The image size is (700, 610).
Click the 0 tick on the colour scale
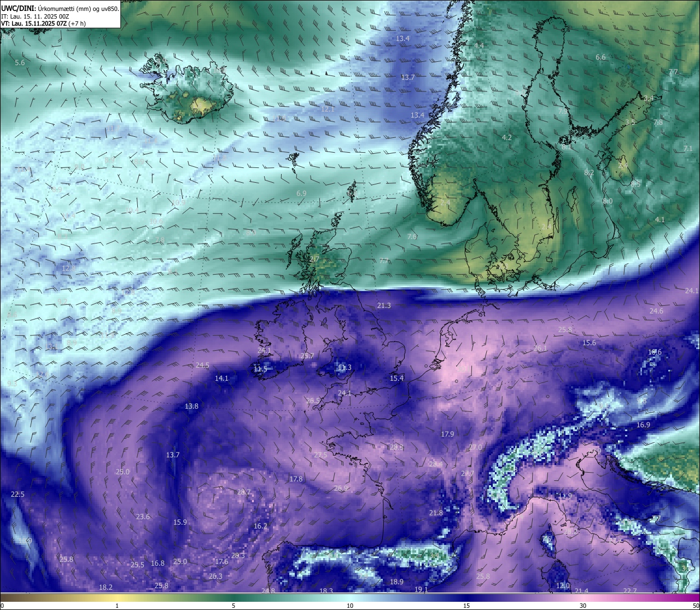(x=2, y=606)
